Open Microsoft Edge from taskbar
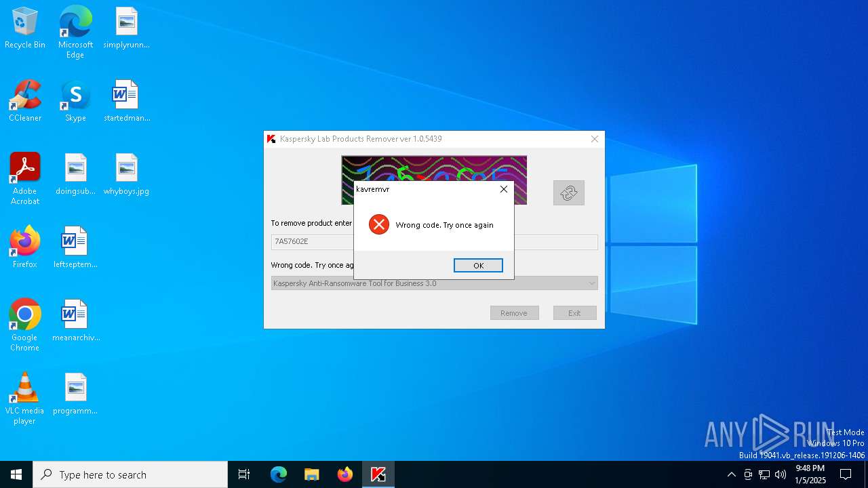This screenshot has height=488, width=868. pos(279,474)
